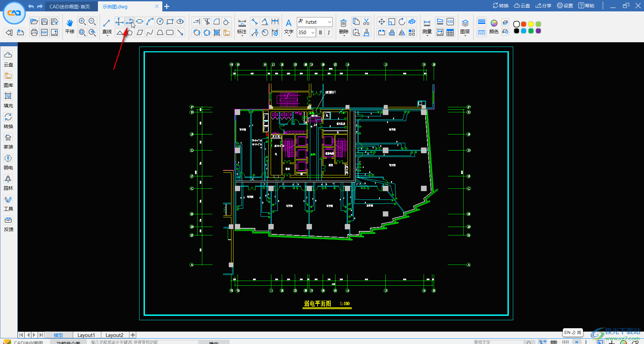This screenshot has width=644, height=344.
Task: Zoom out with the minus magnifier
Action: click(92, 22)
